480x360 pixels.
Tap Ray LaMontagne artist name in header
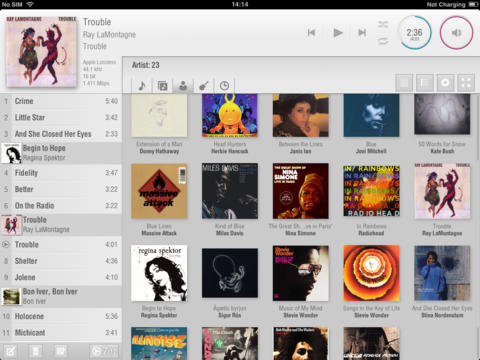(109, 34)
